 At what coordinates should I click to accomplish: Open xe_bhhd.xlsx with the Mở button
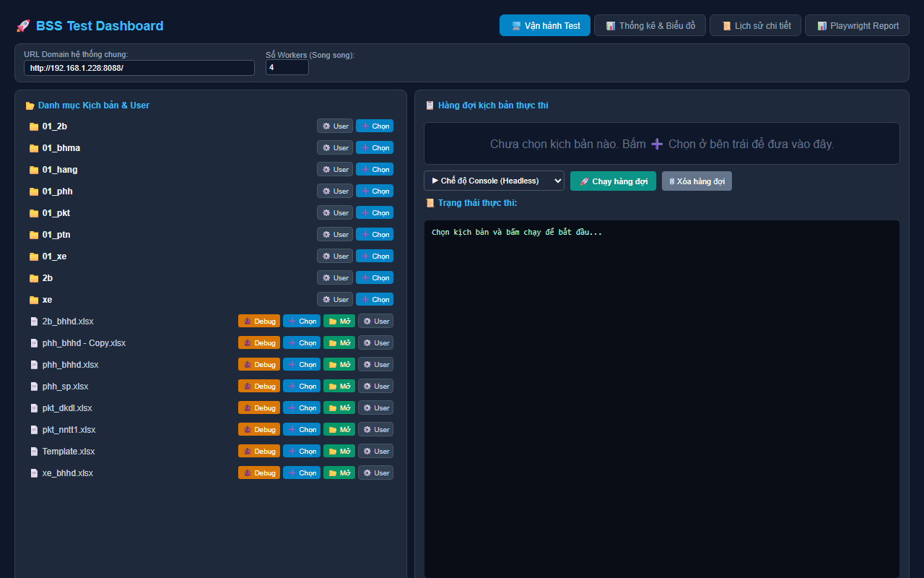[339, 473]
